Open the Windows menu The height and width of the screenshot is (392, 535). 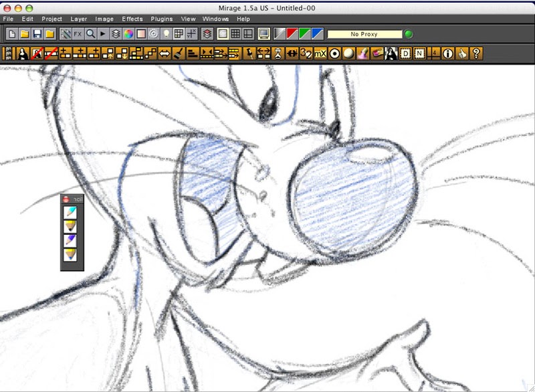pyautogui.click(x=215, y=19)
